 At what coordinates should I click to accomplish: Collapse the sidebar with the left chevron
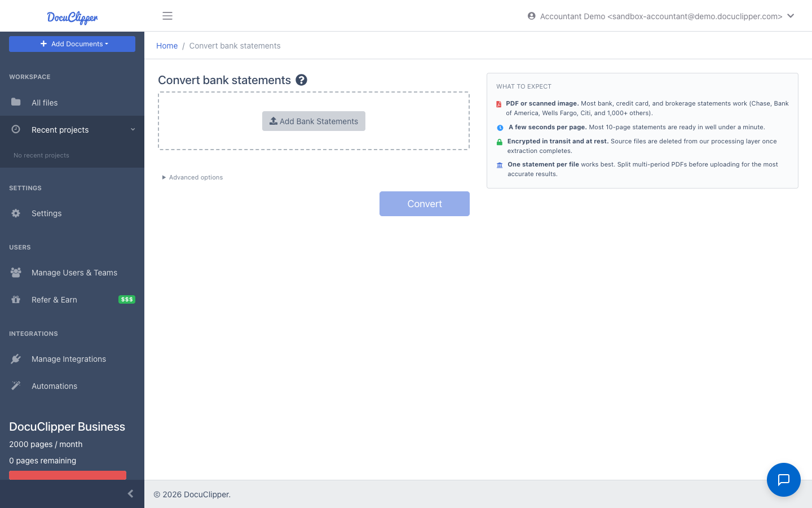[x=130, y=494]
